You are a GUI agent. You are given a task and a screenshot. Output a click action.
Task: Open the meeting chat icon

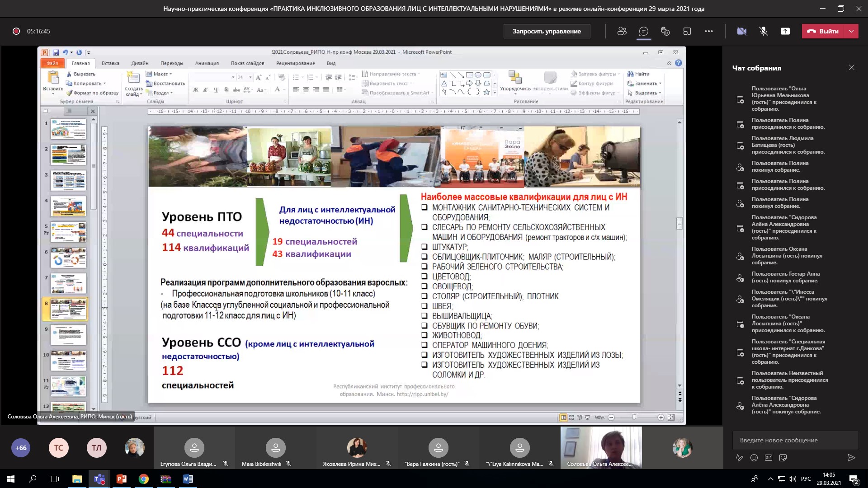pyautogui.click(x=643, y=31)
